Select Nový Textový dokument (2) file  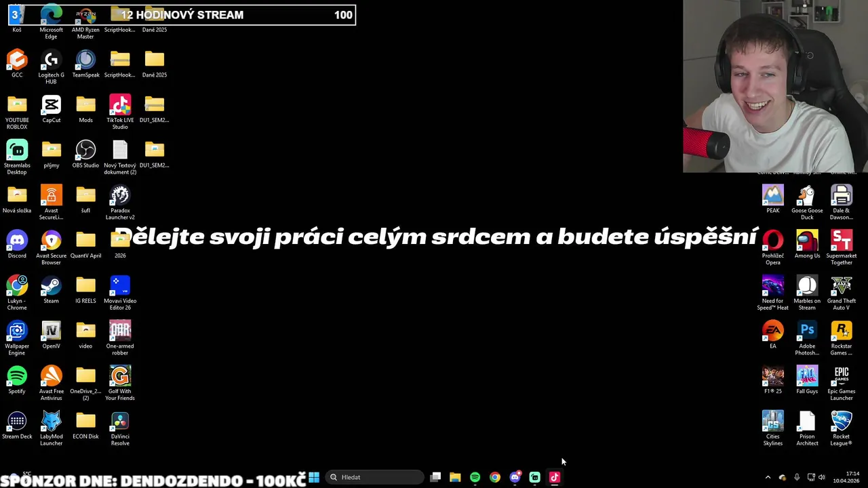(x=120, y=157)
